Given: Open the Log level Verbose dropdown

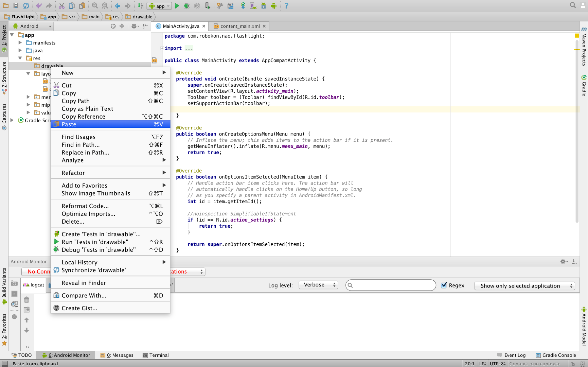Looking at the screenshot, I should coord(318,285).
